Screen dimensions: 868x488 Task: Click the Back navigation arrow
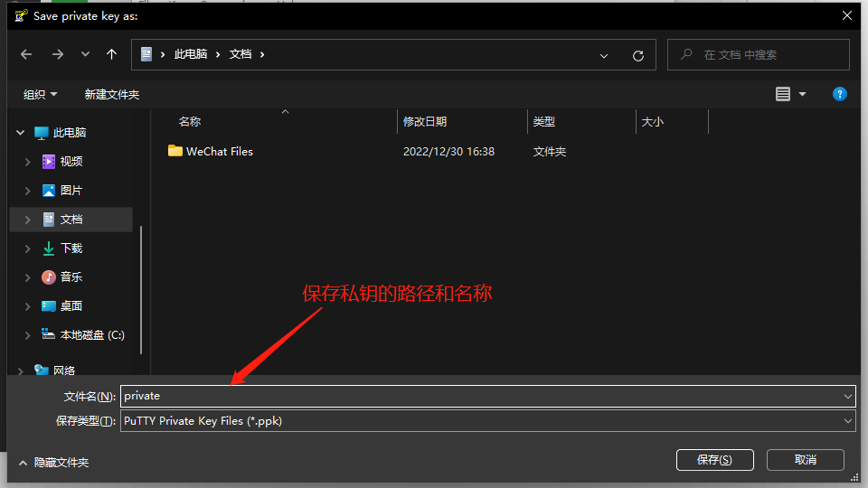point(26,54)
